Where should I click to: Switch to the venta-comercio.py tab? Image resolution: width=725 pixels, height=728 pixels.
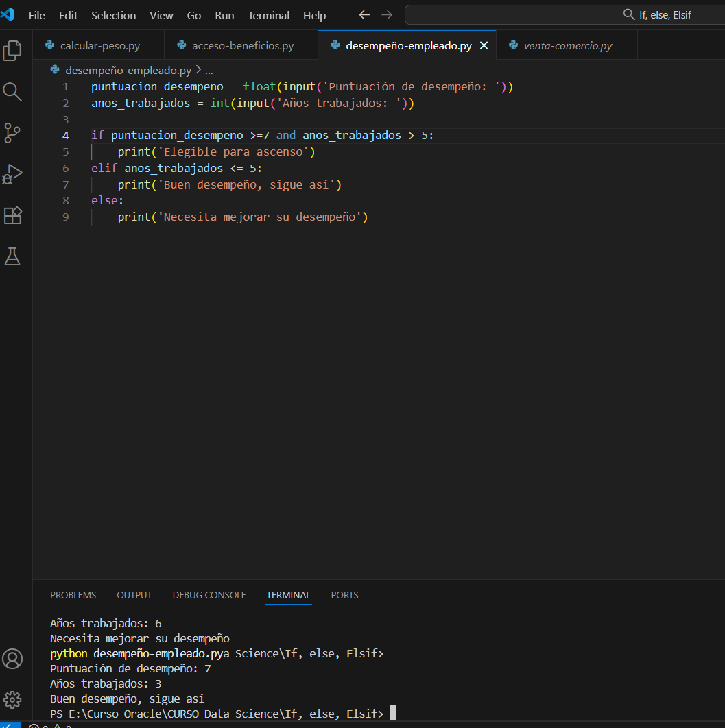pos(567,46)
